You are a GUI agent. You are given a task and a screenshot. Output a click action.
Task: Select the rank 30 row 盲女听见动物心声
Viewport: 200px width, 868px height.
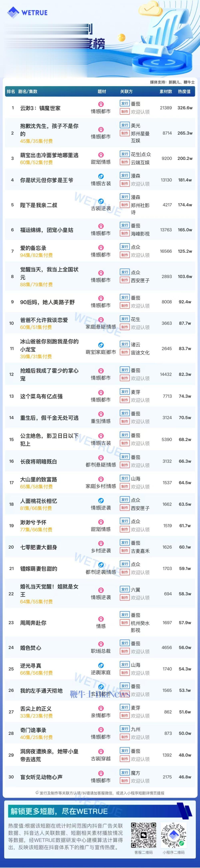(100, 777)
